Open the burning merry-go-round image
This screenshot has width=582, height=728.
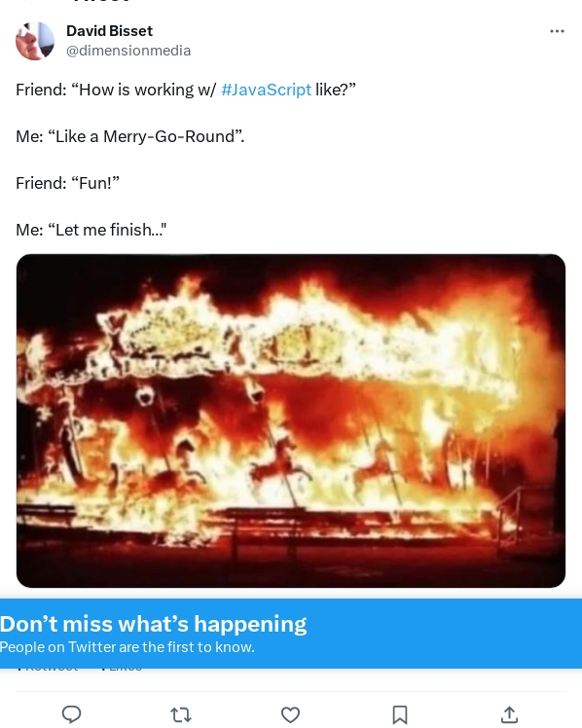[291, 420]
